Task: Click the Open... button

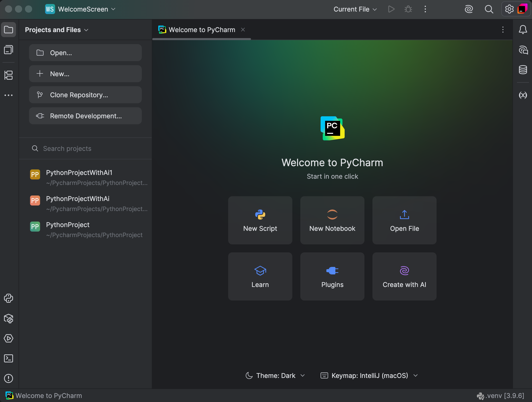Action: coord(85,53)
